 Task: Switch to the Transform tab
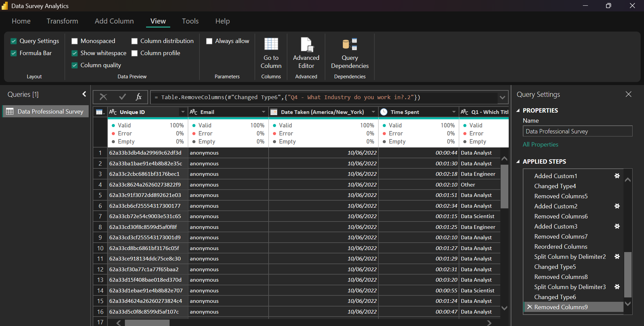(62, 21)
